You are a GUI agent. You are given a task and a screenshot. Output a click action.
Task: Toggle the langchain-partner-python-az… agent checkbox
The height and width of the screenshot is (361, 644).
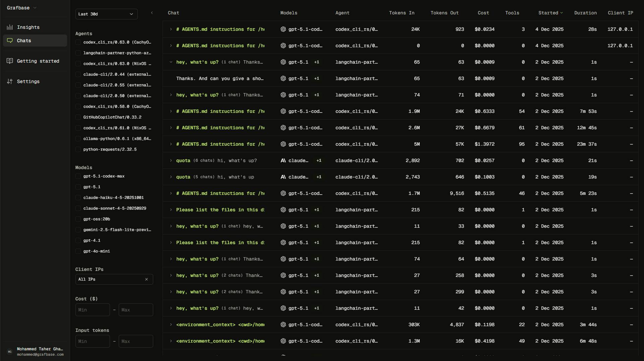click(x=78, y=53)
